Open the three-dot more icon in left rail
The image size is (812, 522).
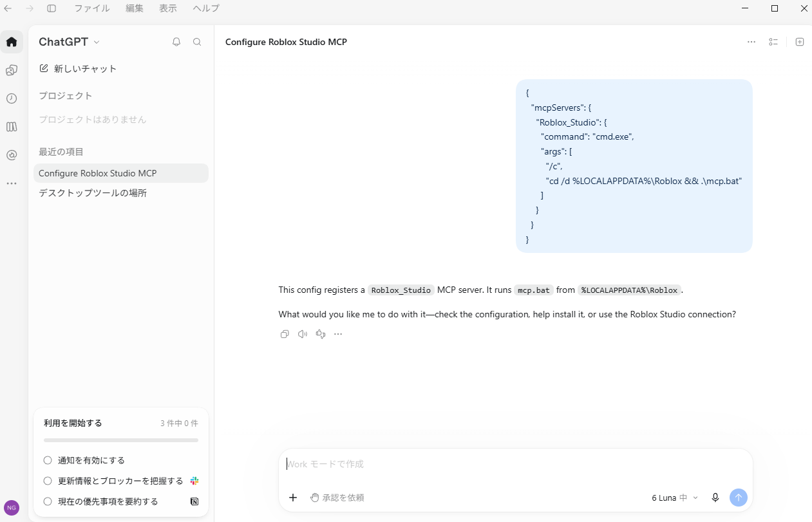tap(12, 183)
